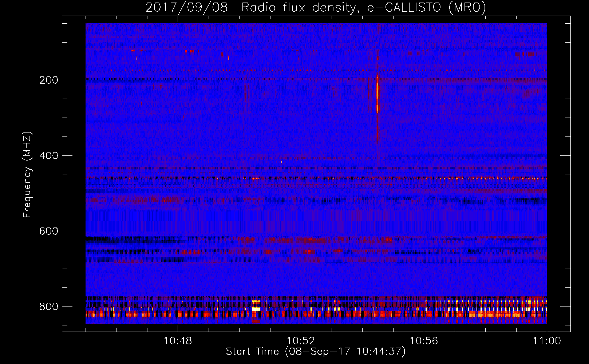This screenshot has width=589, height=364.
Task: Click the 10:48 time tick label
Action: pos(178,341)
